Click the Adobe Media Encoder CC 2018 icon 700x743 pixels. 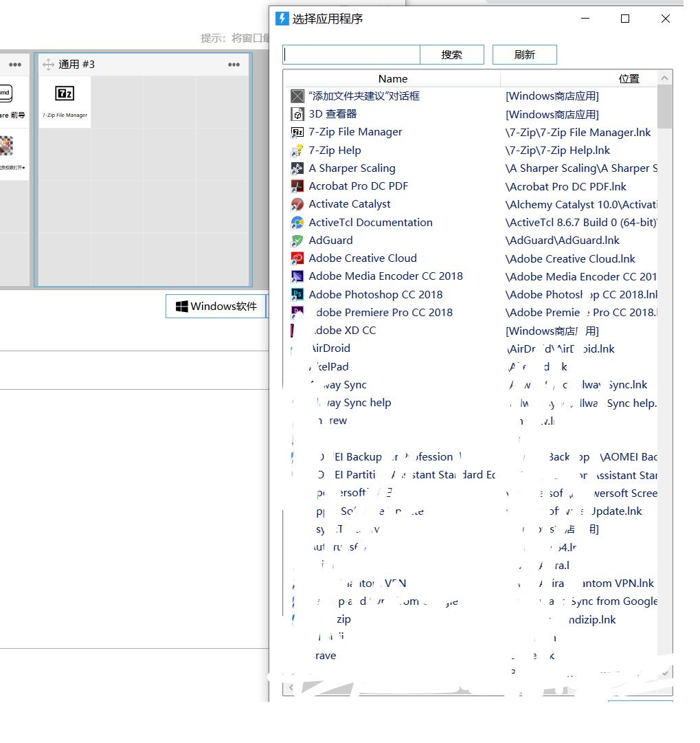point(297,276)
